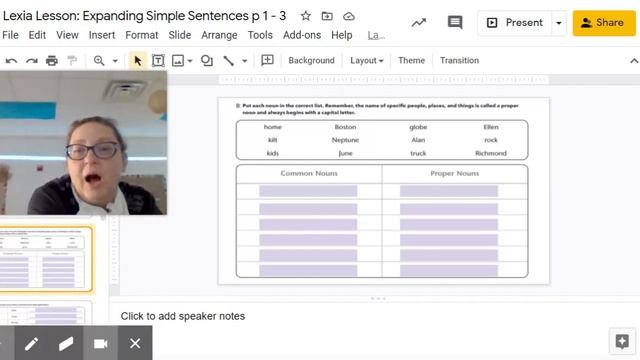
Task: Click the Insert image icon
Action: coord(178,61)
